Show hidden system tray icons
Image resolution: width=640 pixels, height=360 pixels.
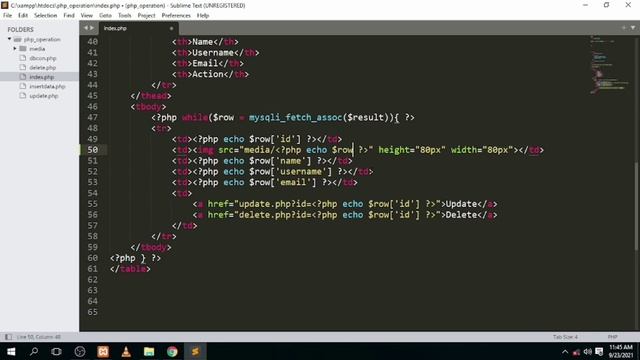[x=565, y=352]
